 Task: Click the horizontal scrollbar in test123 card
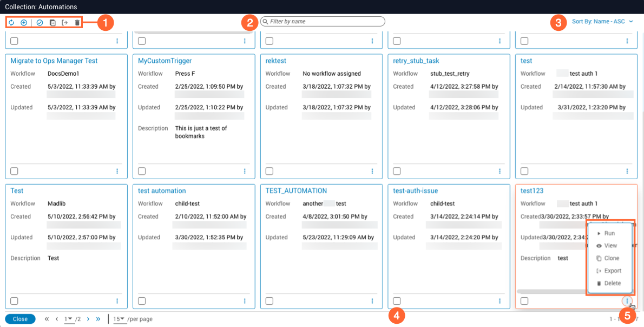point(553,291)
